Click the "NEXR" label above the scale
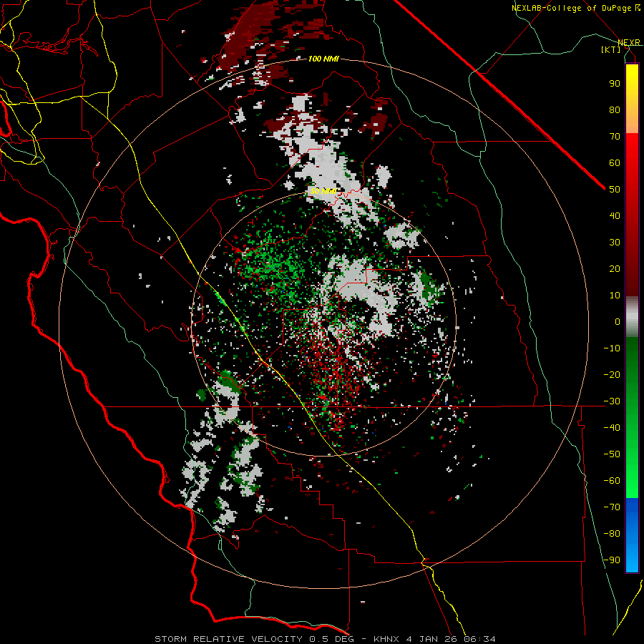The image size is (644, 644). [629, 43]
